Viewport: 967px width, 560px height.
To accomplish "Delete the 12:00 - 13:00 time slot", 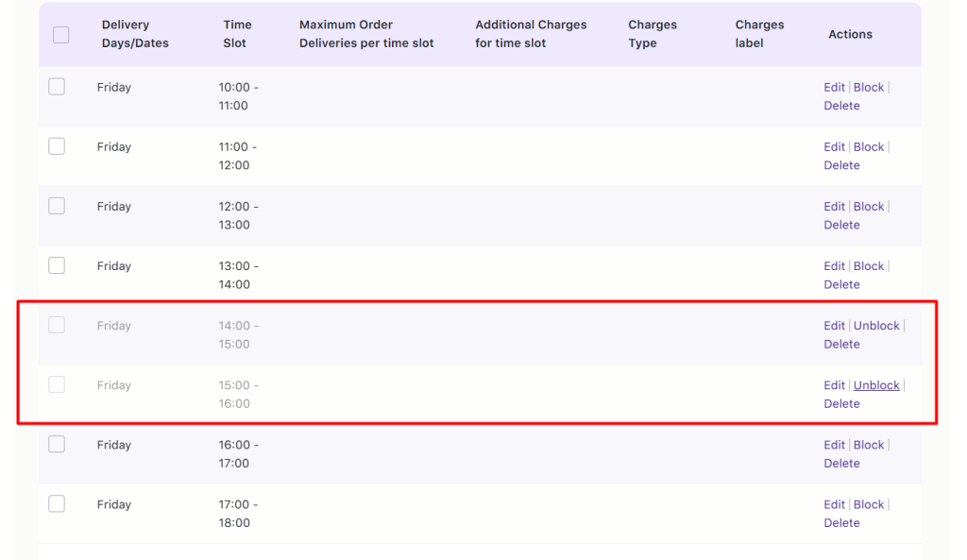I will pos(841,225).
